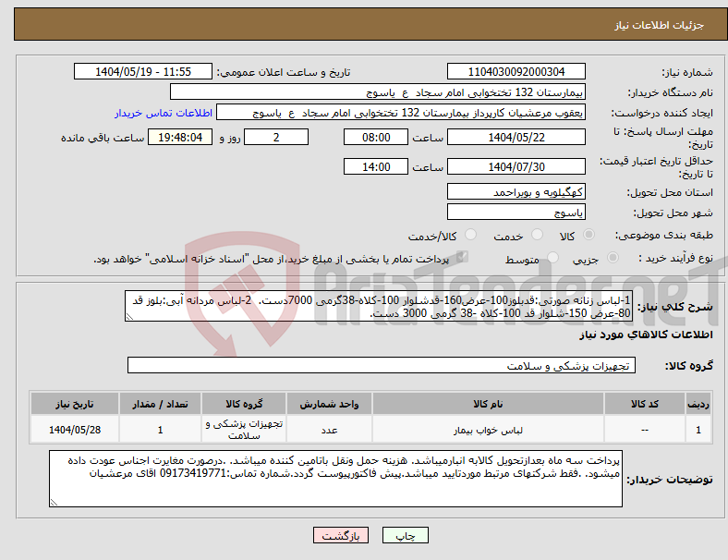Click the اطلاعات کالاهای مورد نیاز section heading
Screen dimensions: 728x560
[x=646, y=335]
